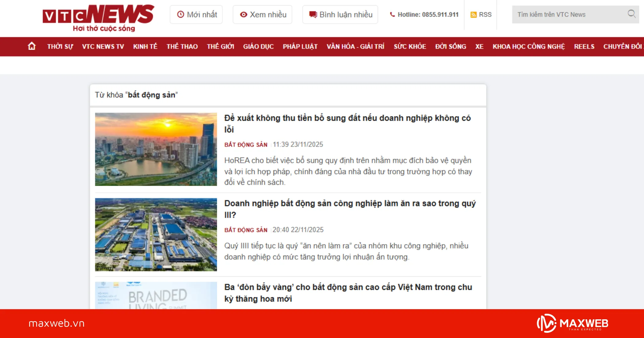
Task: Click the RSS feed icon
Action: coord(473,15)
